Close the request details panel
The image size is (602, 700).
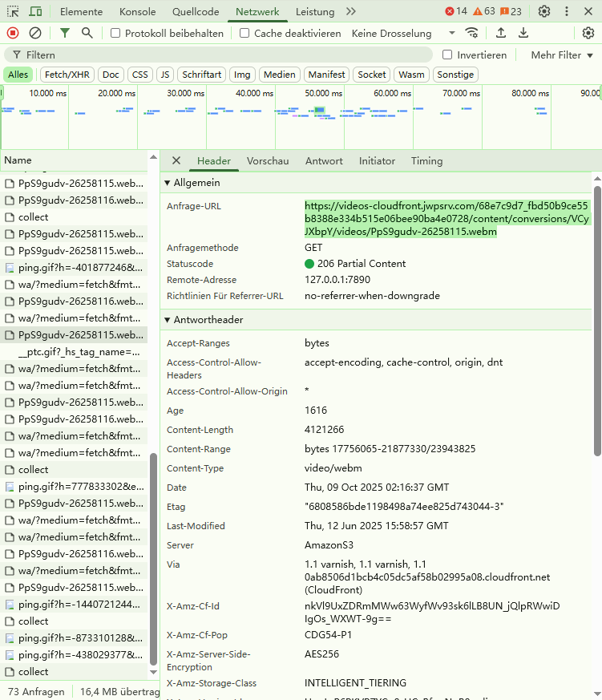tap(176, 160)
